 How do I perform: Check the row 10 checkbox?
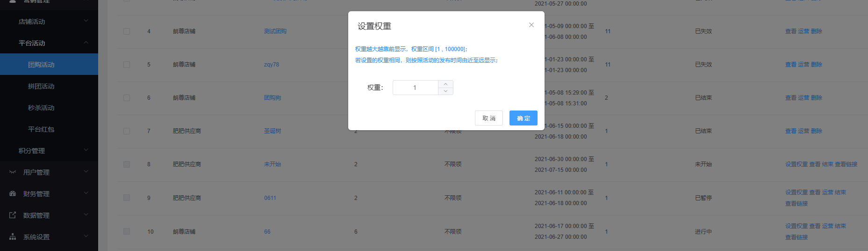(x=127, y=231)
